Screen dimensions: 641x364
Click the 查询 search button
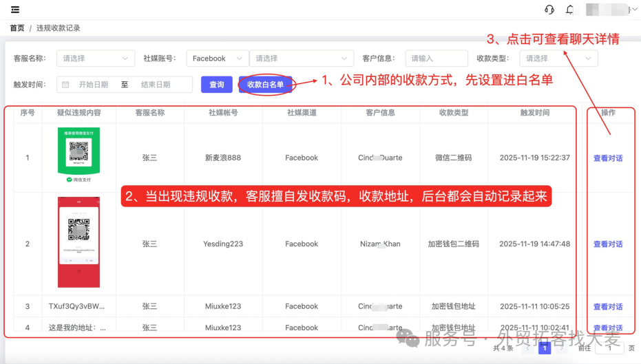point(217,85)
